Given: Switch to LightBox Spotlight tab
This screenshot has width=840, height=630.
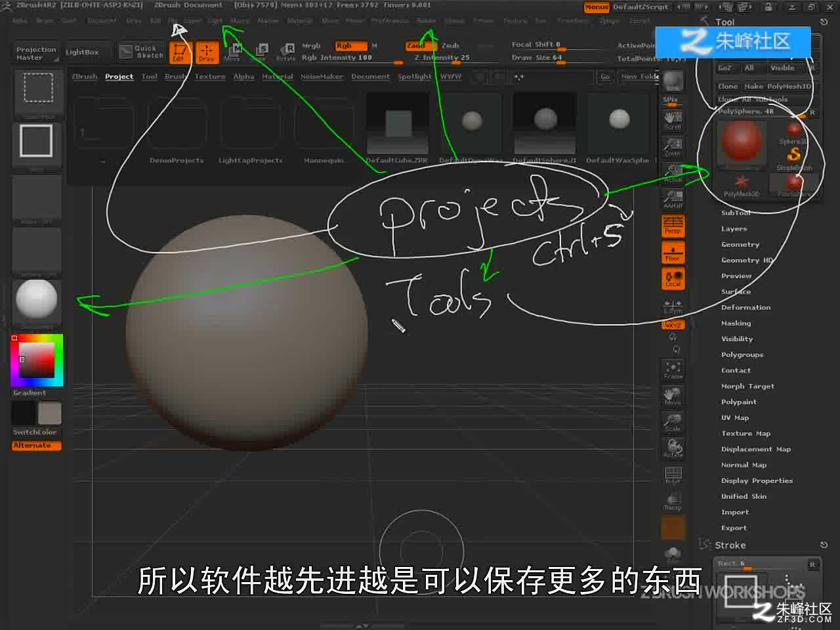Looking at the screenshot, I should (415, 77).
